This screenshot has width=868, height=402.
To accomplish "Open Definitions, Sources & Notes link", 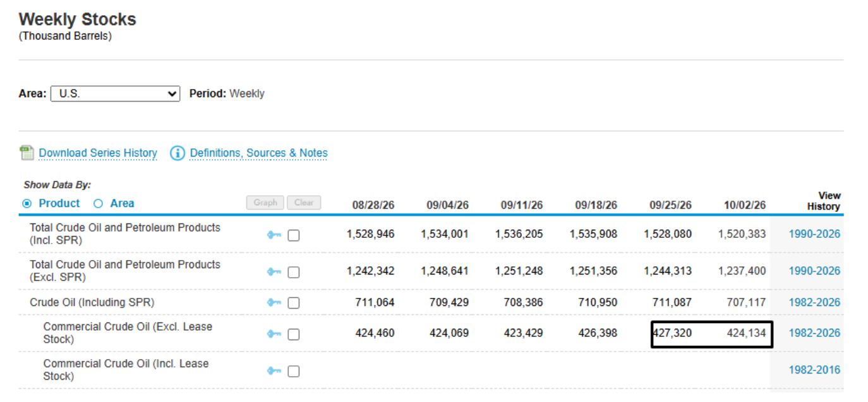I will [x=259, y=153].
